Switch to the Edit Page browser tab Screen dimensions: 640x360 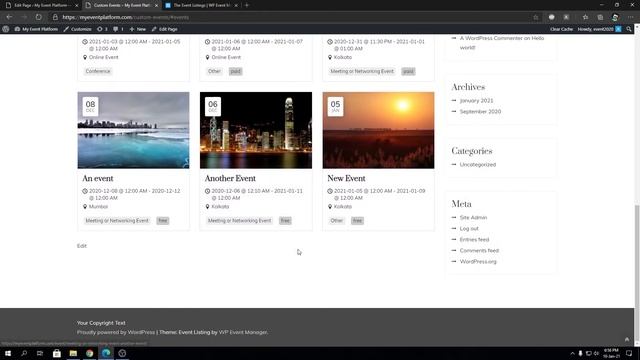[x=42, y=5]
